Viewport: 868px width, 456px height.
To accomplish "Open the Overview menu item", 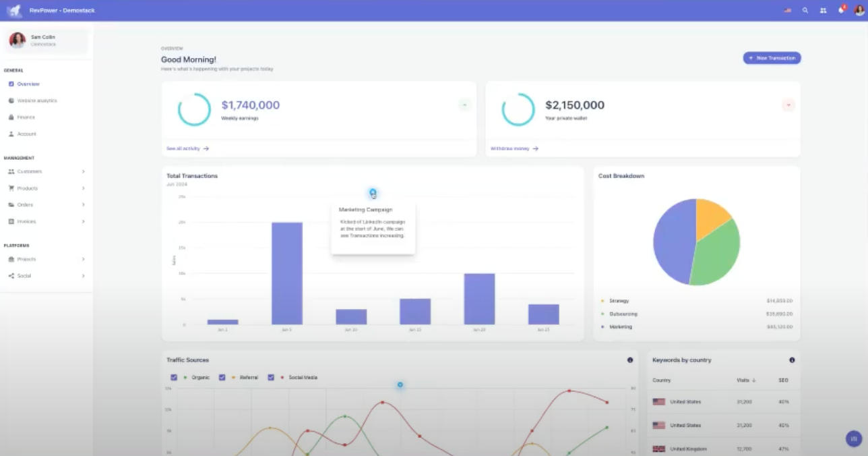I will (x=44, y=84).
